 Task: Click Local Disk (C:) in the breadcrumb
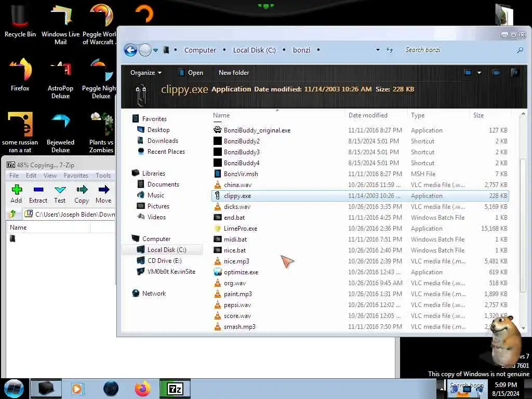(x=254, y=50)
